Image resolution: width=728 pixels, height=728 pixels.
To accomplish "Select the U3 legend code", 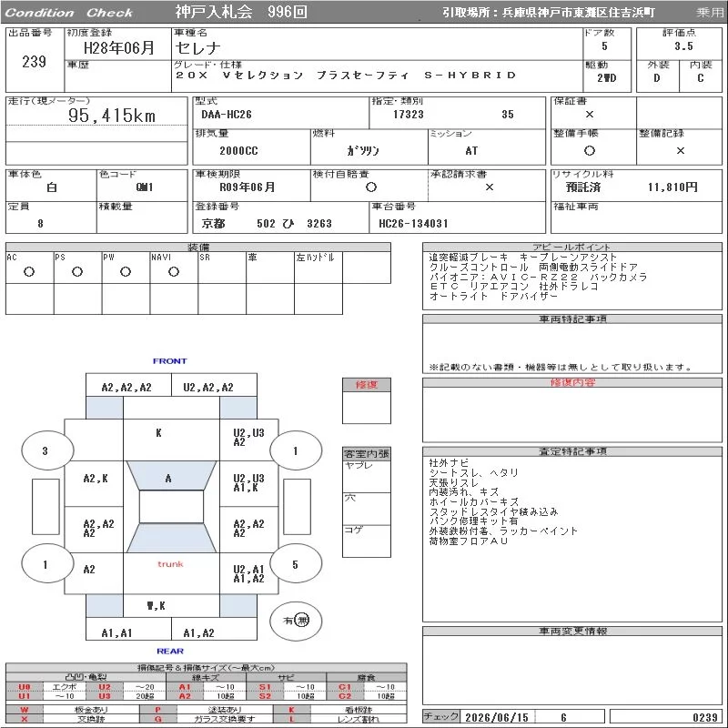I will coord(105,696).
